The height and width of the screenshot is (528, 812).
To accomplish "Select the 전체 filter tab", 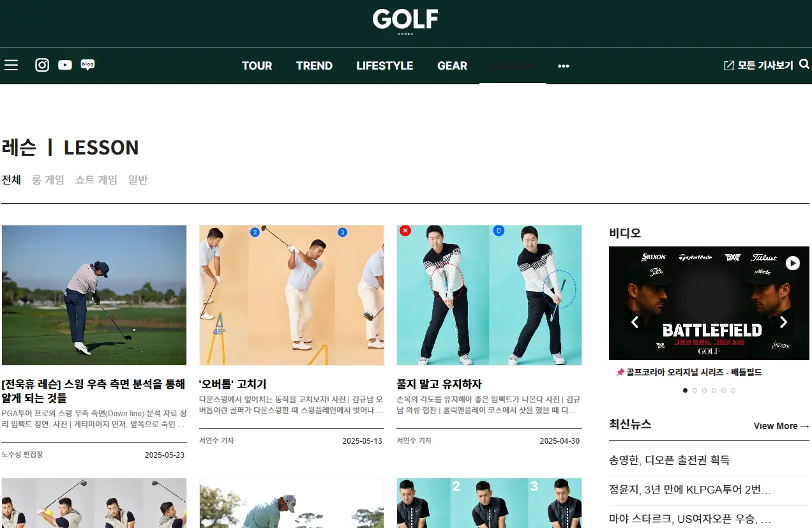I will coord(11,180).
